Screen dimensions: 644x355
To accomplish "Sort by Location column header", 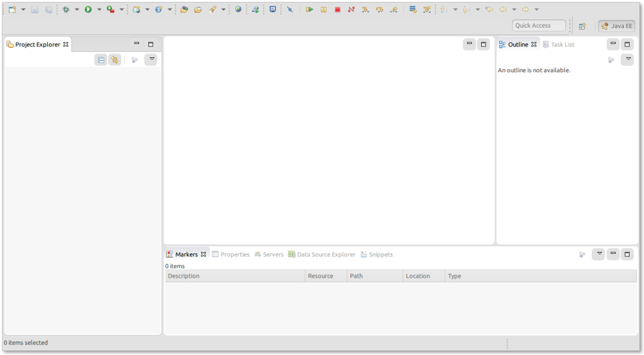I will [424, 276].
